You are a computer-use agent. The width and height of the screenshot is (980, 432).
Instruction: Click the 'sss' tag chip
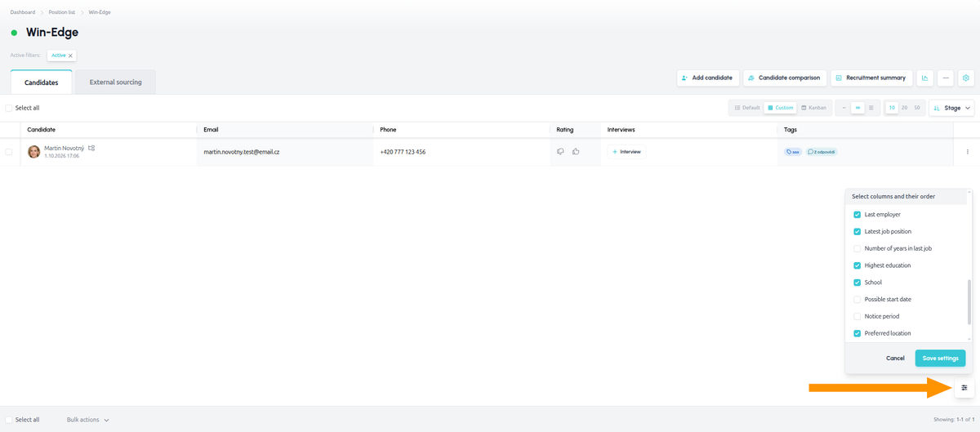click(x=792, y=152)
